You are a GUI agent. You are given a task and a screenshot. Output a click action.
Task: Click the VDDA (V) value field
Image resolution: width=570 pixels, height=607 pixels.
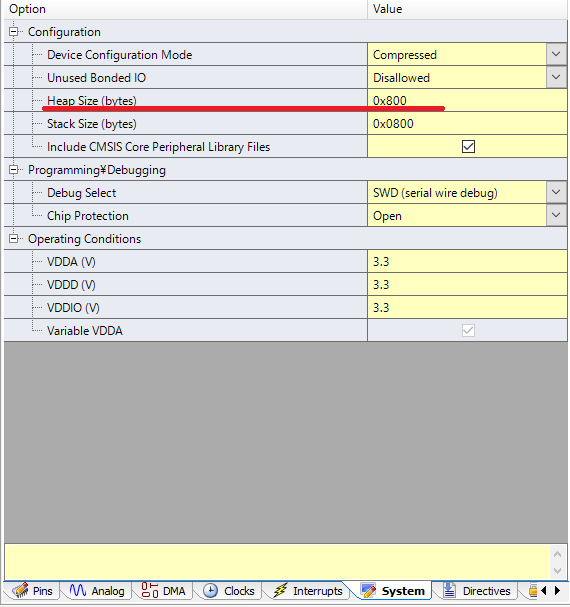(x=467, y=262)
